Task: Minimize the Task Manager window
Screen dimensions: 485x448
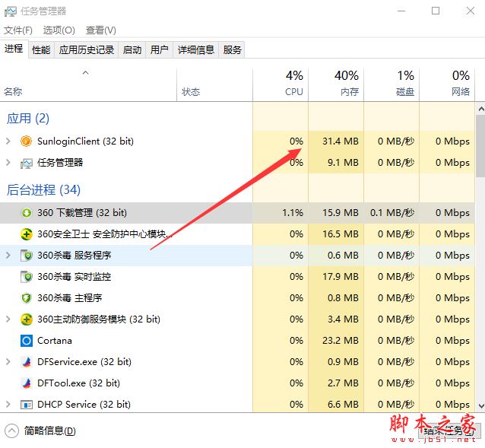Action: 401,11
